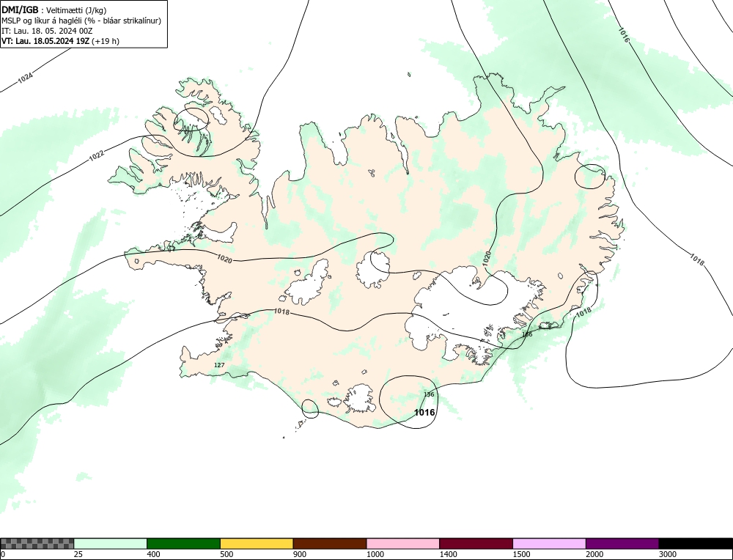Click the legend tick label 500
733x560 pixels.
[226, 554]
